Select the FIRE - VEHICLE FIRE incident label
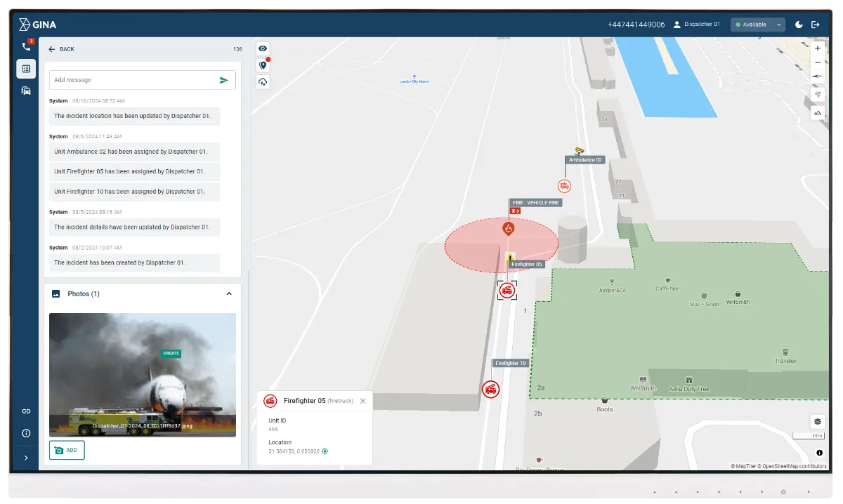The width and height of the screenshot is (843, 504). pyautogui.click(x=535, y=202)
